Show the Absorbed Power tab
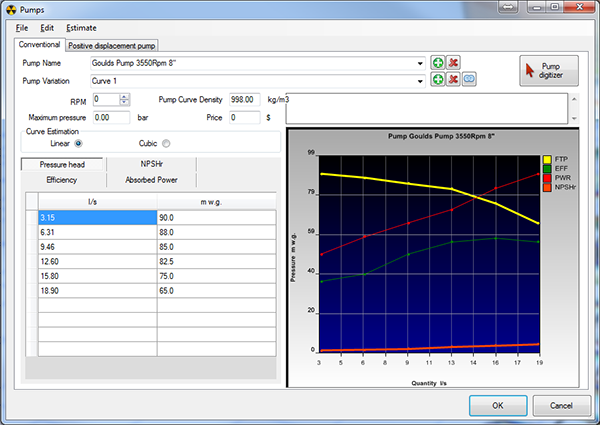Image resolution: width=600 pixels, height=425 pixels. click(153, 180)
